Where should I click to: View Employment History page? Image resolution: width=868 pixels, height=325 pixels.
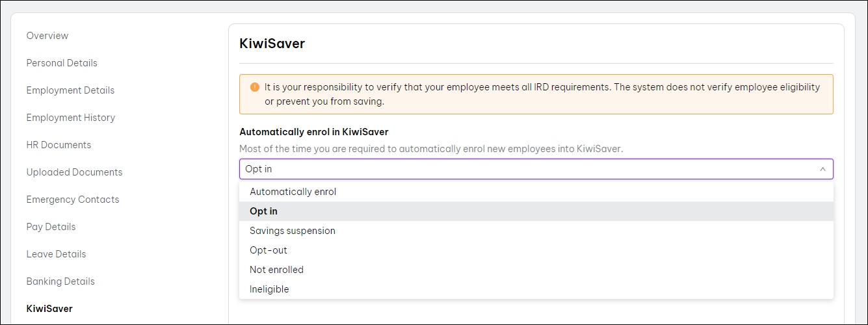(70, 118)
